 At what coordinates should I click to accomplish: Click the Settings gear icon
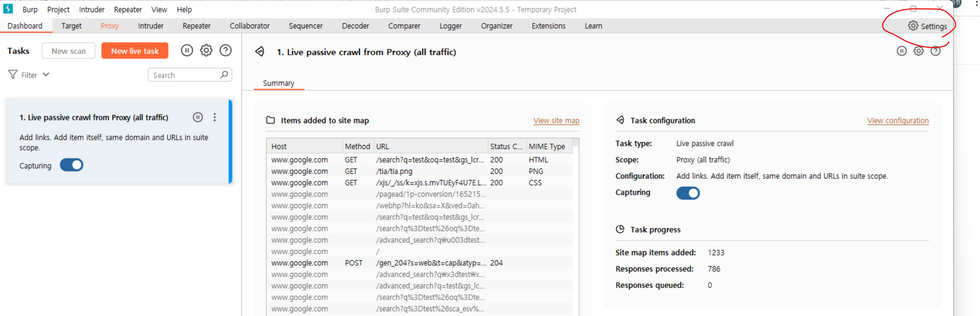[913, 26]
